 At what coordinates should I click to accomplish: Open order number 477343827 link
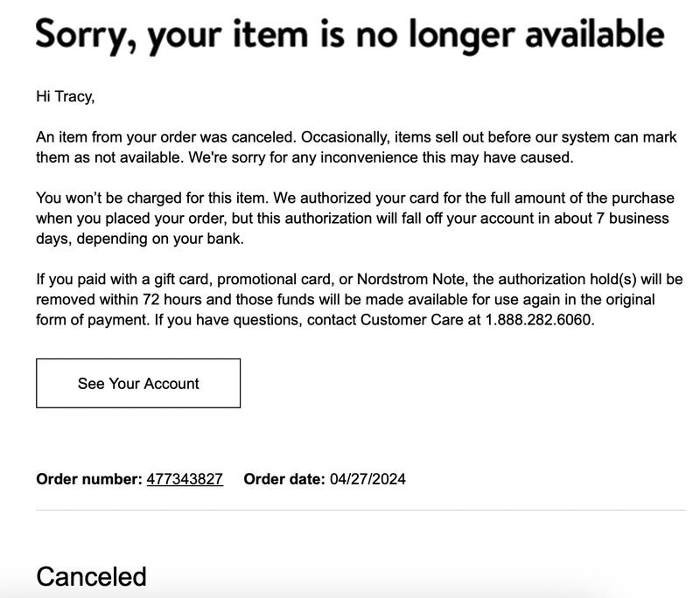pyautogui.click(x=185, y=479)
